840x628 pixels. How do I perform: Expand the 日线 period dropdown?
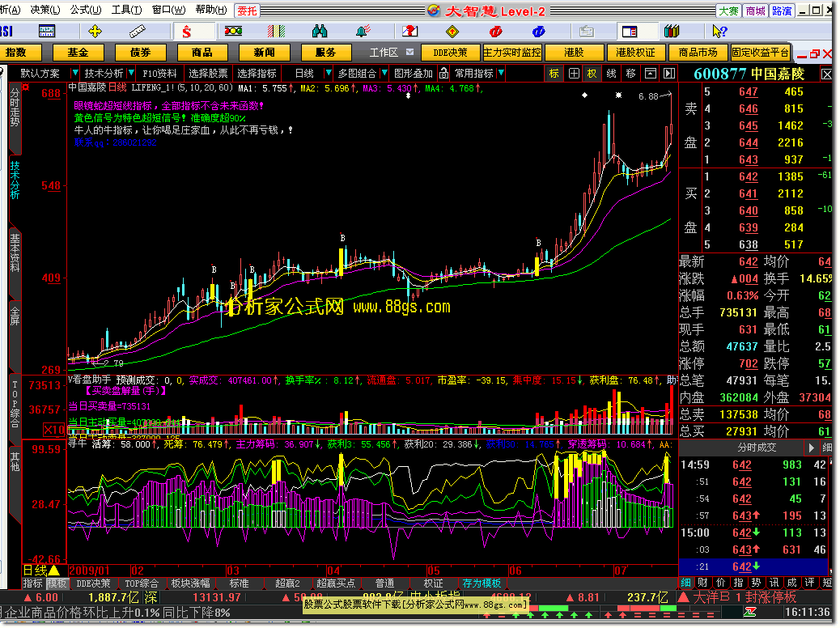(329, 73)
